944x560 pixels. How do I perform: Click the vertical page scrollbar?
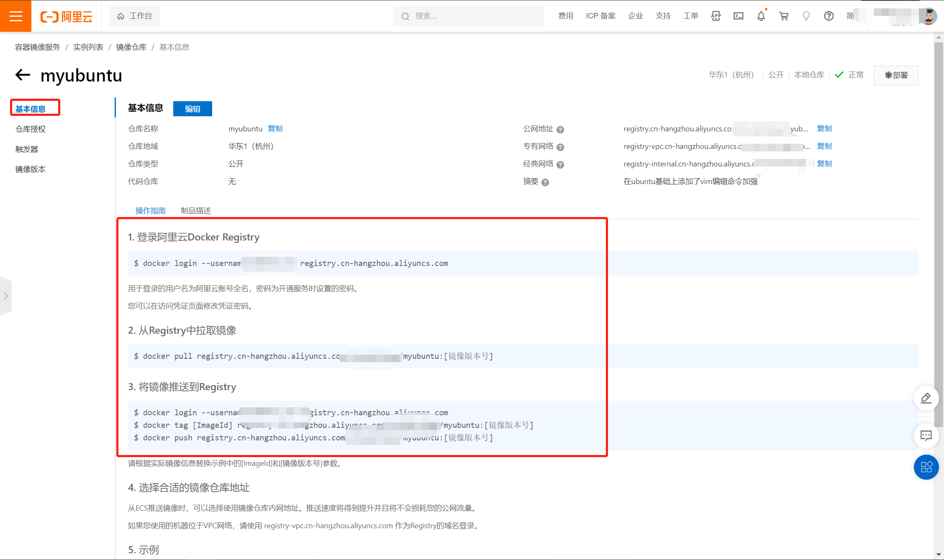pyautogui.click(x=939, y=234)
